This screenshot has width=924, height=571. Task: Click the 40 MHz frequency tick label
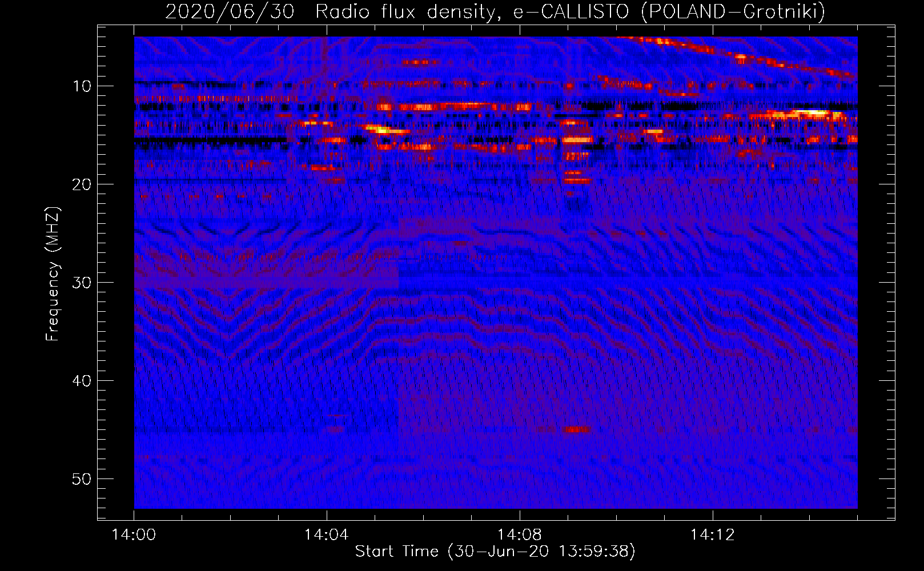point(82,381)
